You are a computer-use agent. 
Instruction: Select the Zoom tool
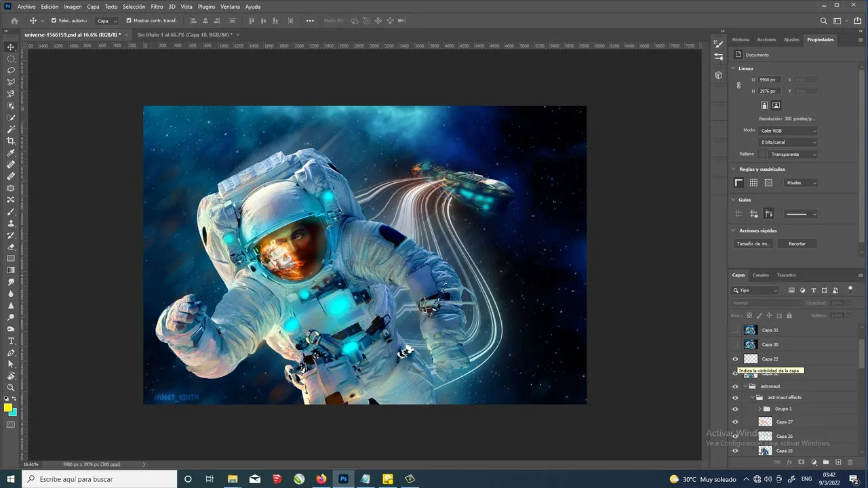point(11,388)
